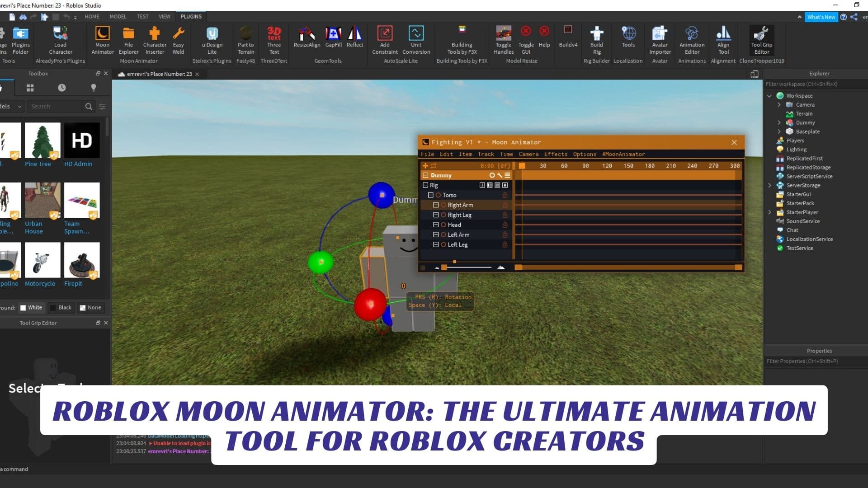Toggle lock on the Left Leg track
Viewport: 868px width, 488px height.
505,245
